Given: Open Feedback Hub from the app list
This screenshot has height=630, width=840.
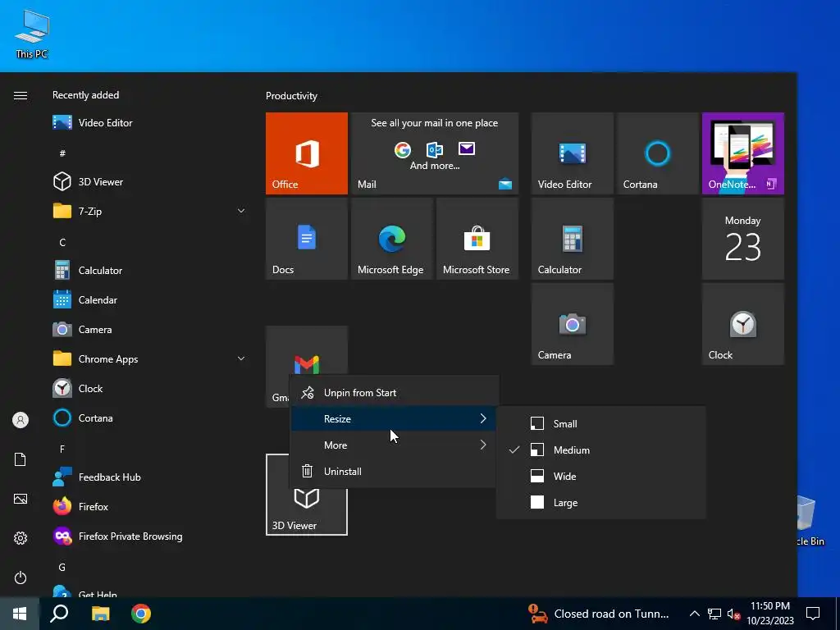Looking at the screenshot, I should coord(149,477).
